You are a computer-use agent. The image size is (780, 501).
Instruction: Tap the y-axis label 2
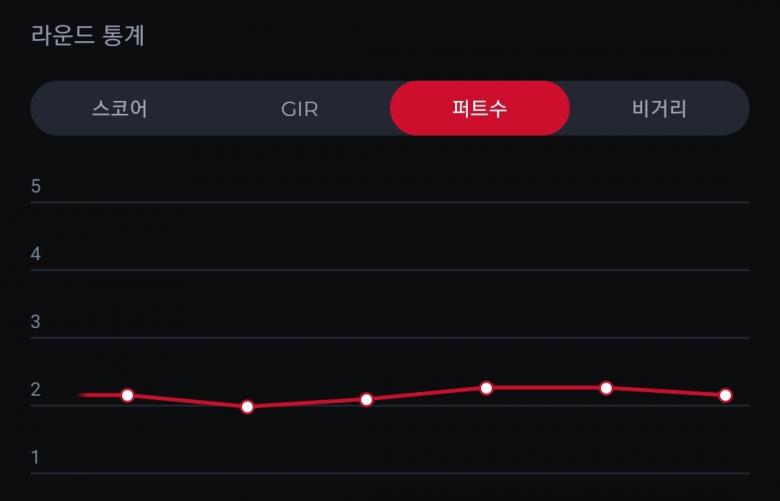click(36, 390)
